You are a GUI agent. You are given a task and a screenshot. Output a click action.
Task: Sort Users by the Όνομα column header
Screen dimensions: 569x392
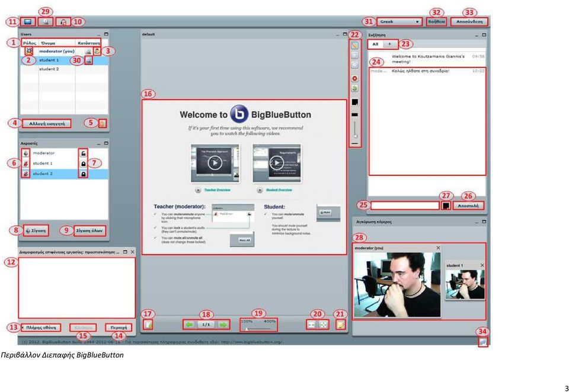[x=57, y=43]
